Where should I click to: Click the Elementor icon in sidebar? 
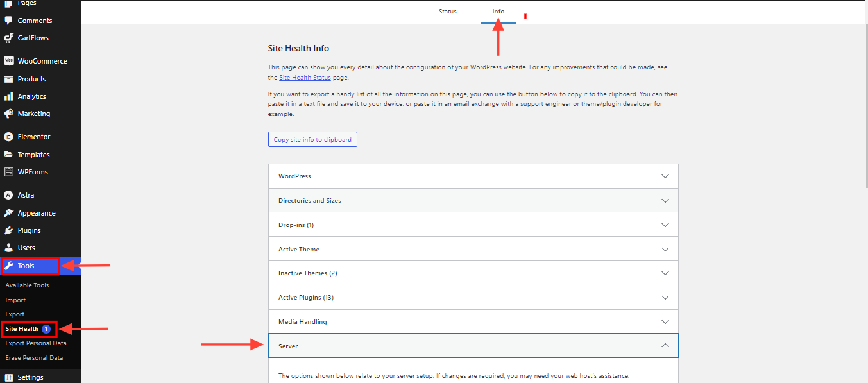(8, 137)
